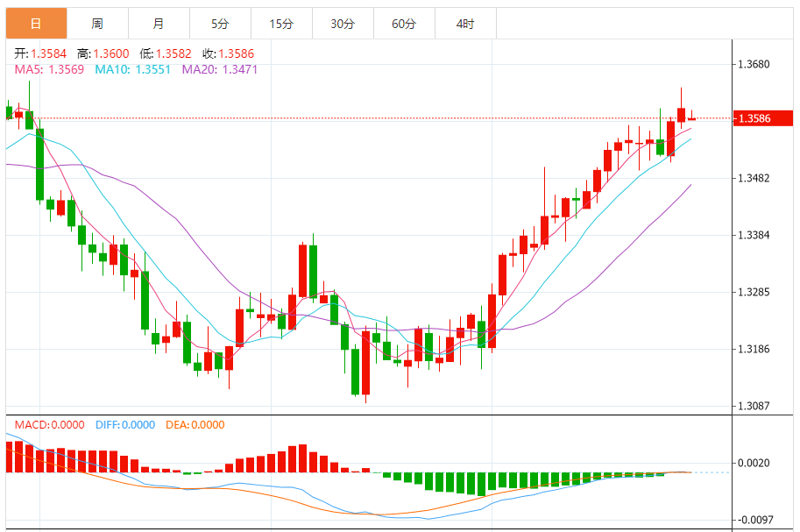The width and height of the screenshot is (800, 532).
Task: Click the DIFF:0.0000 indicator label
Action: (x=125, y=425)
